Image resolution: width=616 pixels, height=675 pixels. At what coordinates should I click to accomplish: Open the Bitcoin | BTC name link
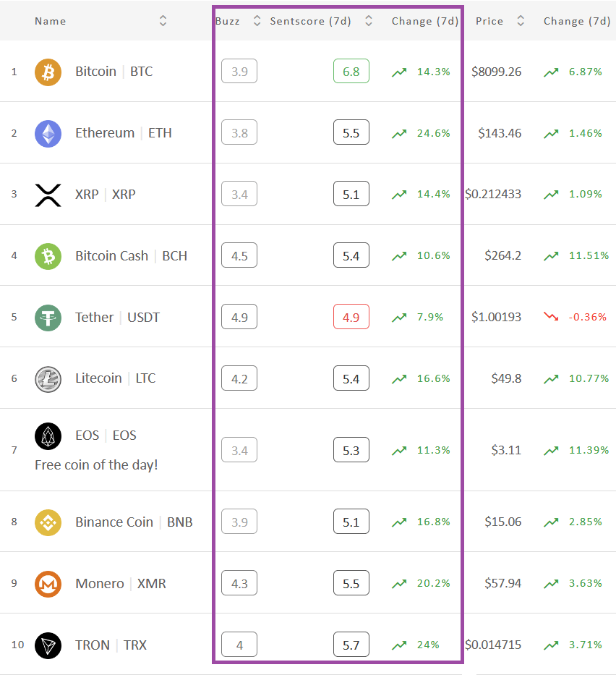pos(114,72)
